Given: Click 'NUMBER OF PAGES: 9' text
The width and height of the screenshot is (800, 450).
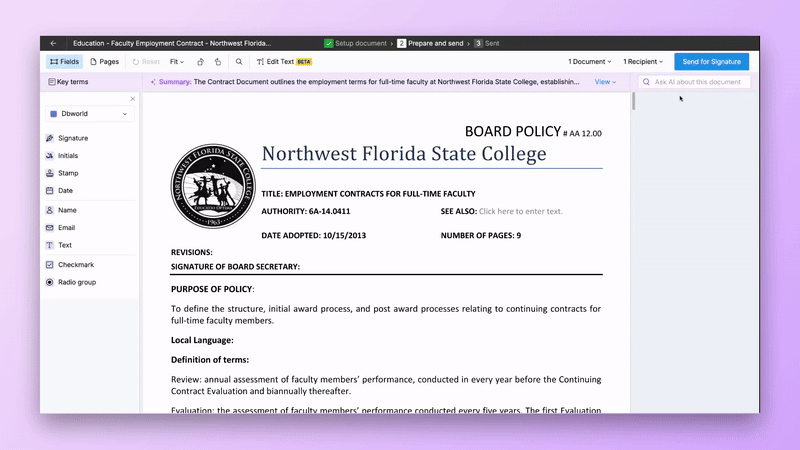Looking at the screenshot, I should click(x=481, y=235).
